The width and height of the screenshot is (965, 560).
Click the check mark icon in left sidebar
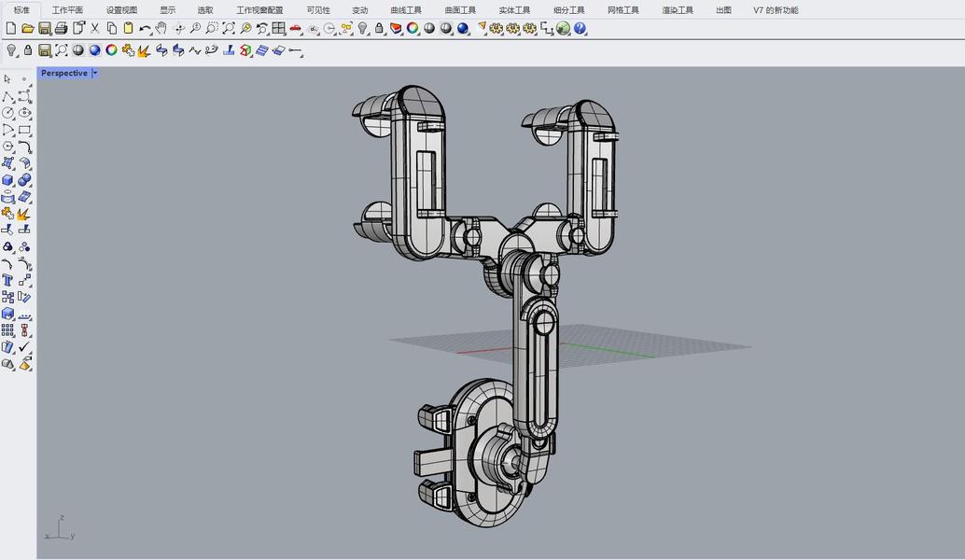[24, 347]
